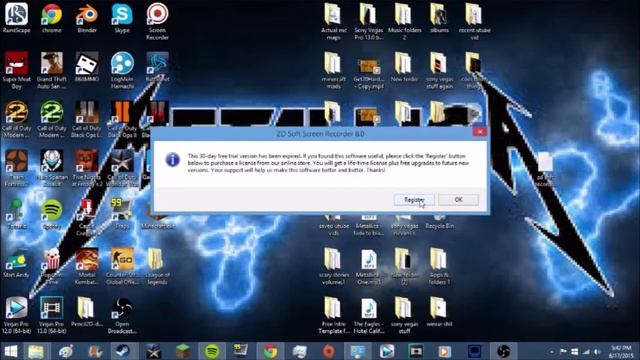Select the Grand Theft Auto San shortcut
The width and height of the screenshot is (640, 360).
(51, 70)
